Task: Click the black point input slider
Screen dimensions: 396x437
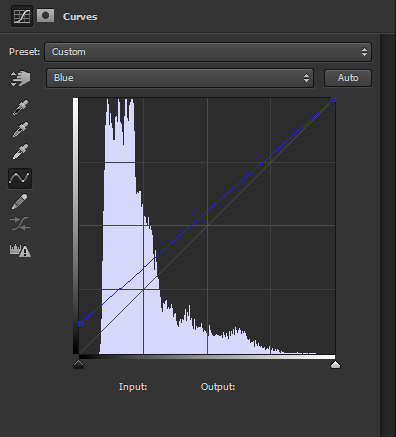Action: 78,364
